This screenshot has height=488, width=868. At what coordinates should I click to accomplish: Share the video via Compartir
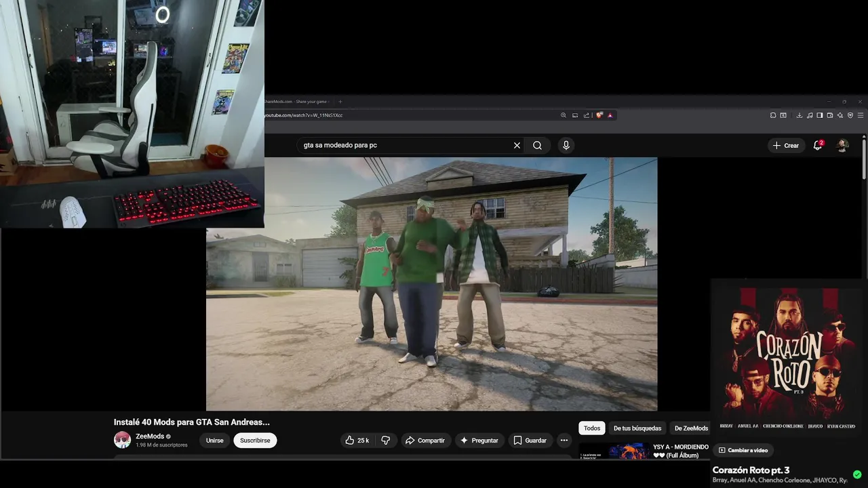click(x=425, y=441)
